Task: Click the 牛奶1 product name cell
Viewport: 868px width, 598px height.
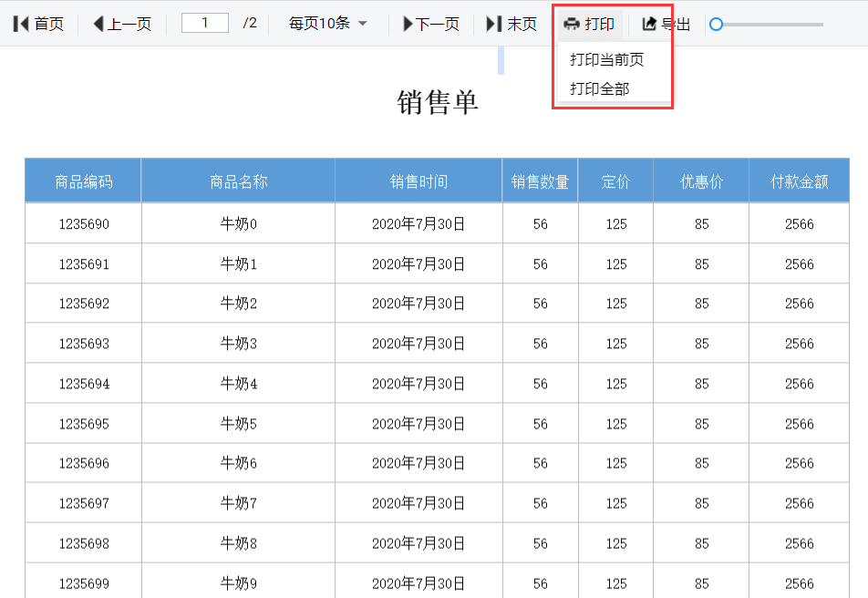Action: coord(239,263)
